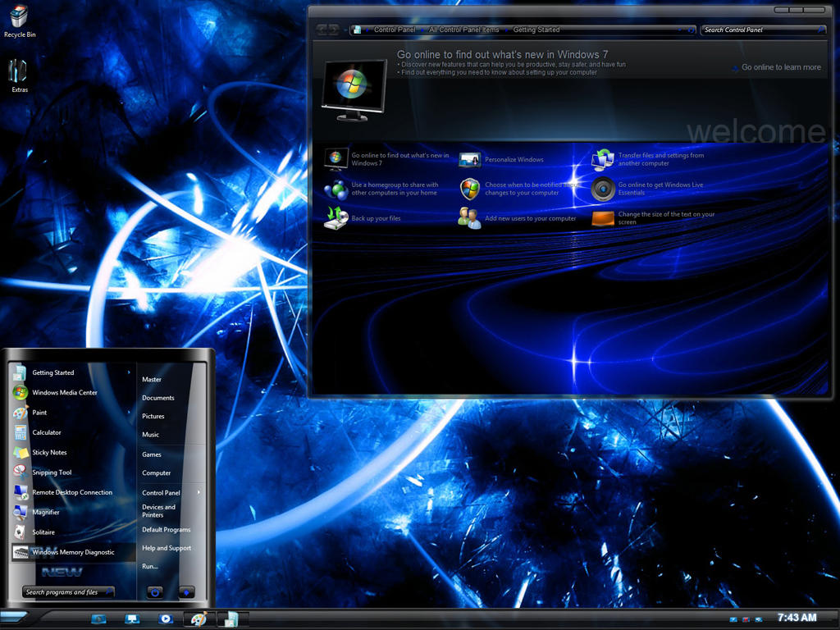Viewport: 840px width, 630px height.
Task: Launch the Magnifier icon in Start menu
Action: (x=20, y=512)
